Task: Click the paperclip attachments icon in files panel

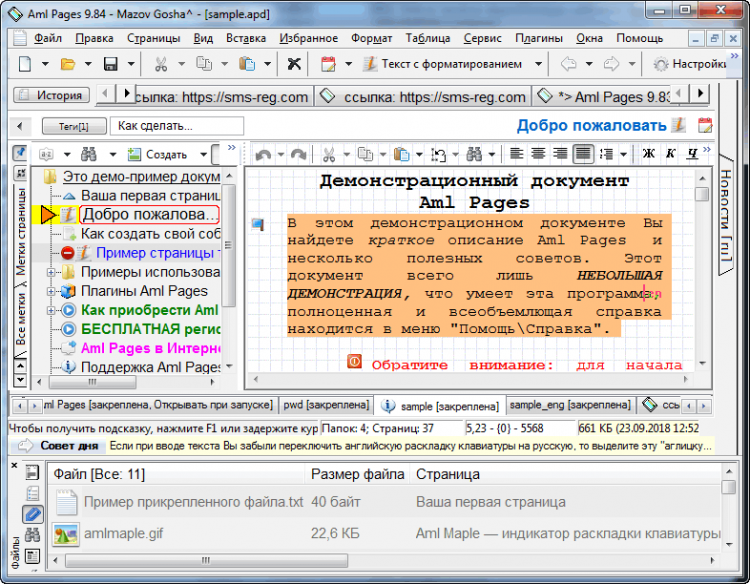Action: [32, 514]
